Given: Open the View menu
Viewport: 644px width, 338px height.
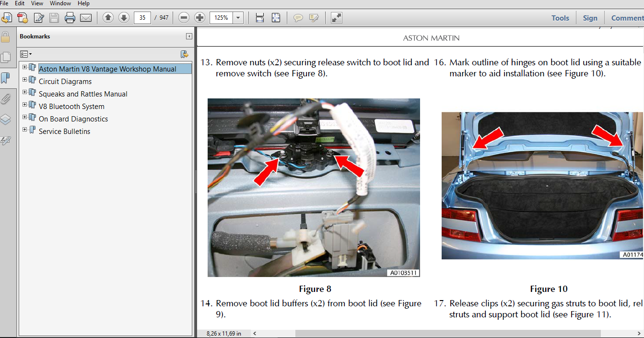Looking at the screenshot, I should 37,3.
